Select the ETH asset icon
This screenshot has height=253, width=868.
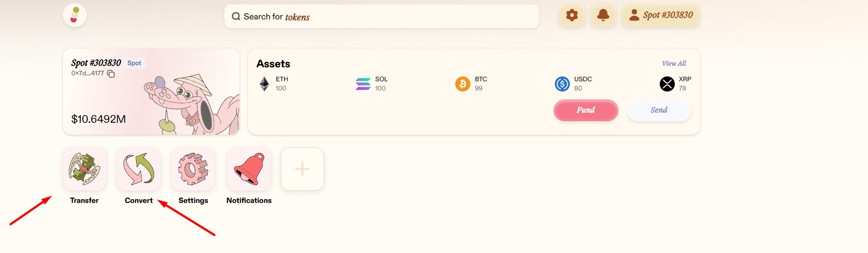click(264, 84)
